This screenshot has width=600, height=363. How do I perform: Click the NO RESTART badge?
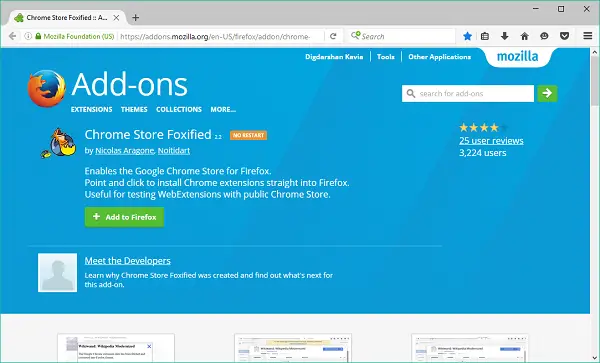click(248, 135)
